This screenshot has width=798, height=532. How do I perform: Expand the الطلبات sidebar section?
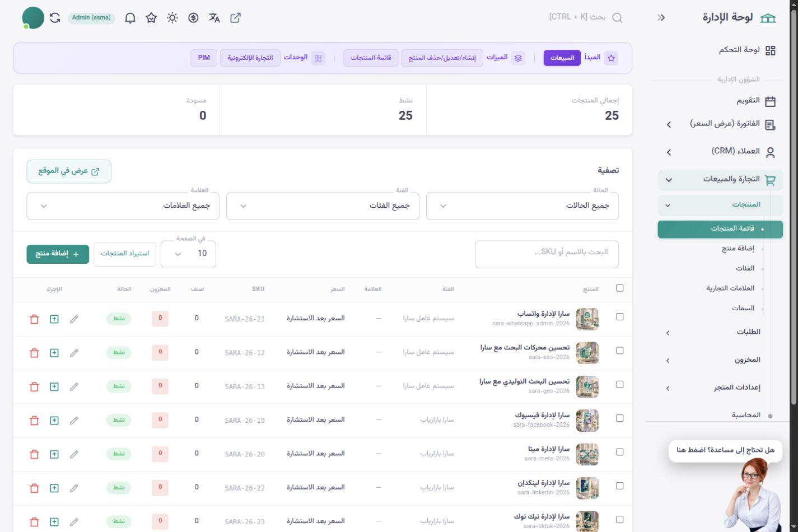720,332
